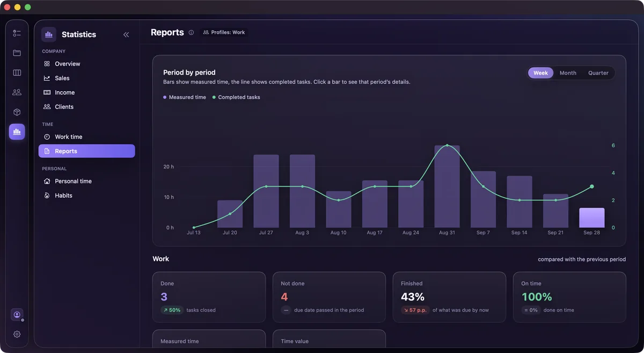This screenshot has width=644, height=353.
Task: Open the people icon in left rail
Action: tap(17, 92)
